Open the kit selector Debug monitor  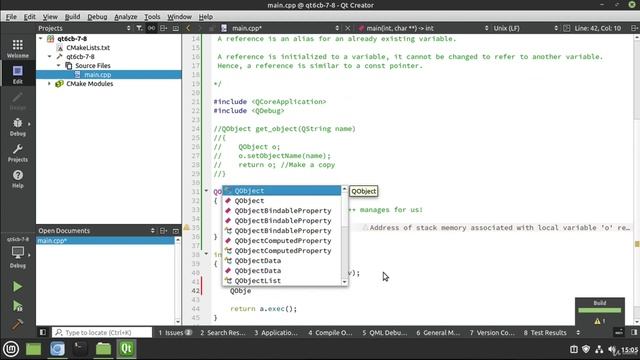point(18,257)
